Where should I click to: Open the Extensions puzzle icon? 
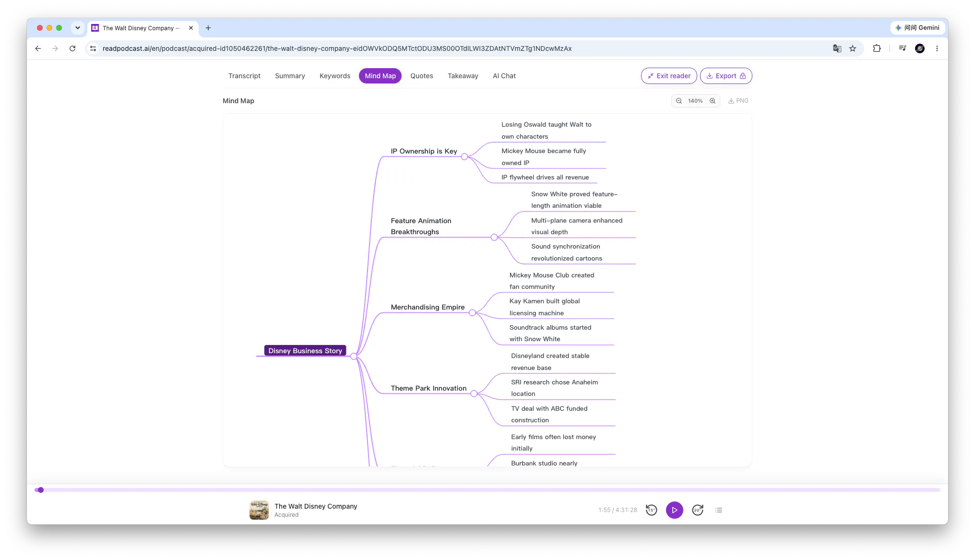point(877,48)
